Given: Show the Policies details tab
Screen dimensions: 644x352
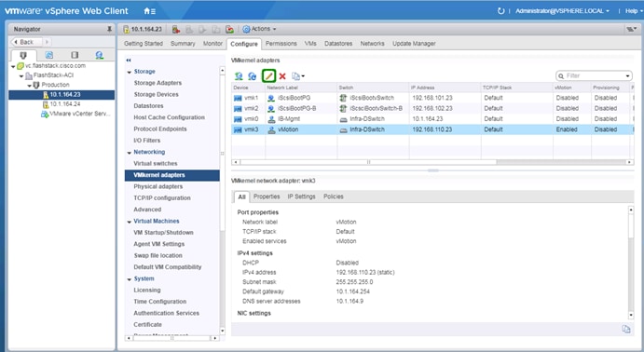Looking at the screenshot, I should (334, 196).
